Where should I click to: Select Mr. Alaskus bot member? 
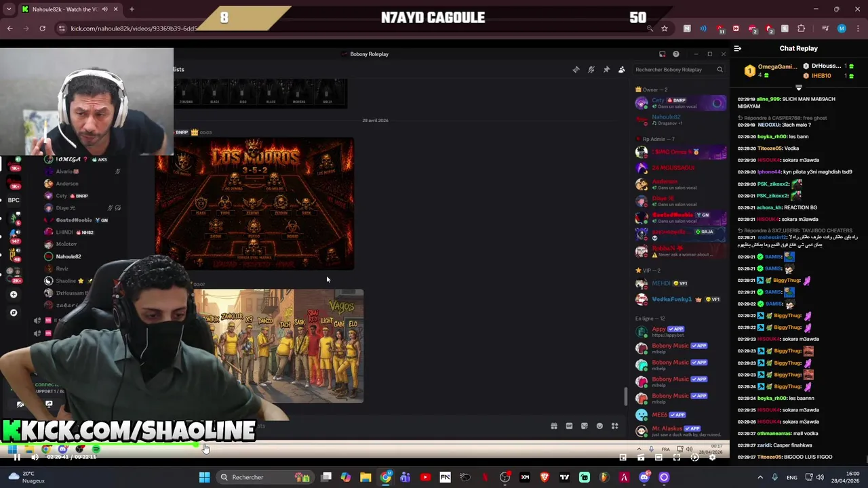point(679,430)
